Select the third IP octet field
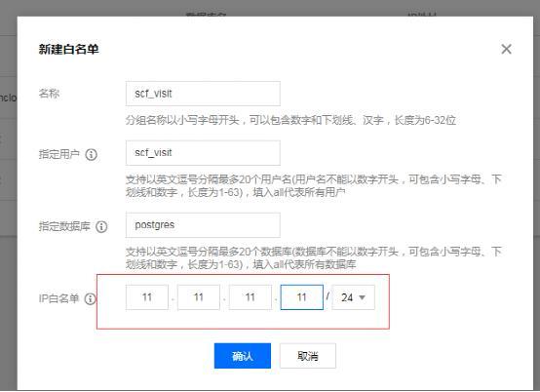Screen dimensions: 540x392 [251, 297]
